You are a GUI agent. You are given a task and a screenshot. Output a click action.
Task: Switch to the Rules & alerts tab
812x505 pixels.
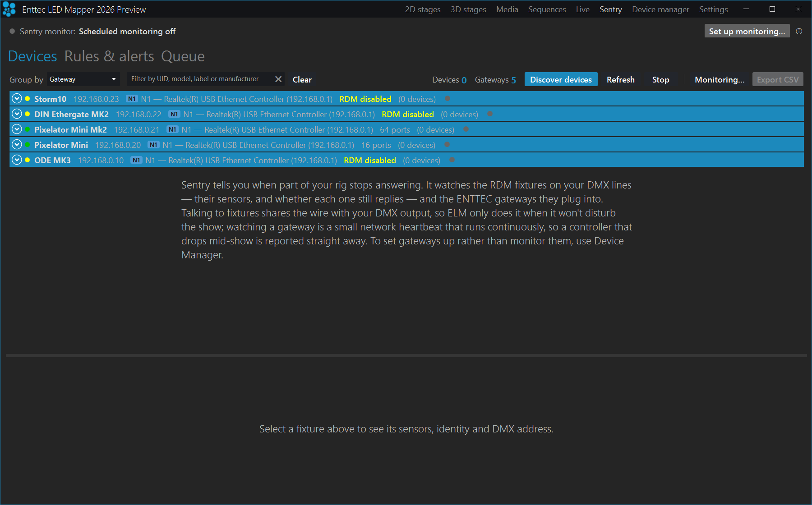pyautogui.click(x=109, y=56)
